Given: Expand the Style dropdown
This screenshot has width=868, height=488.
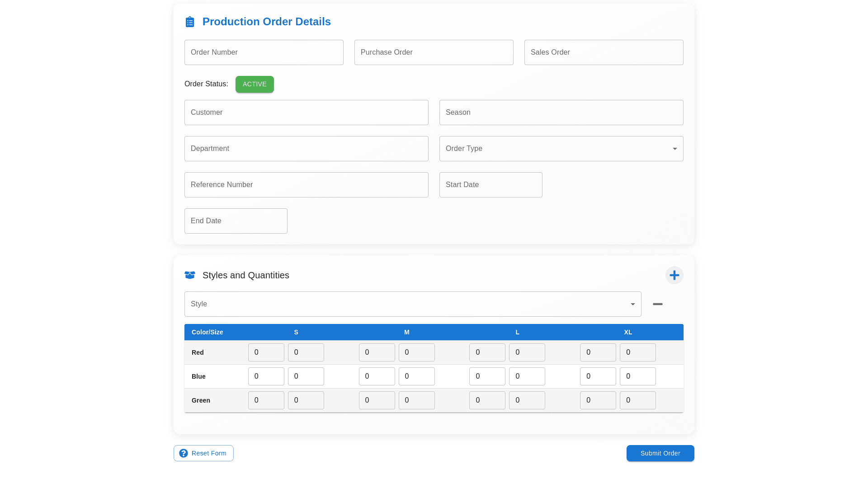Looking at the screenshot, I should coord(412,304).
